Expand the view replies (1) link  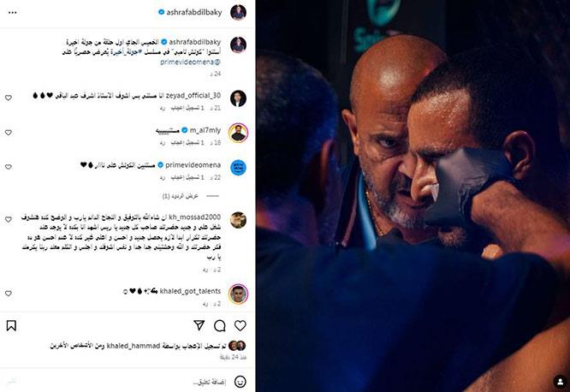pyautogui.click(x=181, y=196)
